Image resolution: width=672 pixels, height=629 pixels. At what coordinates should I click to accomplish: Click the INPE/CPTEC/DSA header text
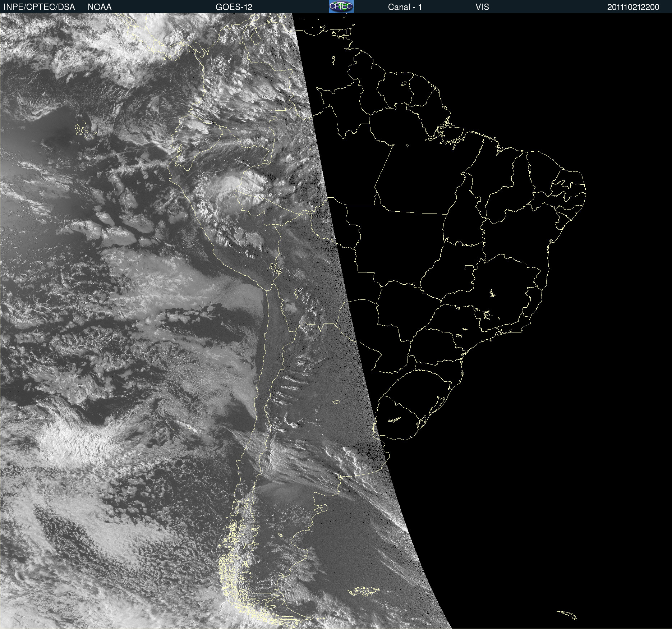click(x=39, y=7)
